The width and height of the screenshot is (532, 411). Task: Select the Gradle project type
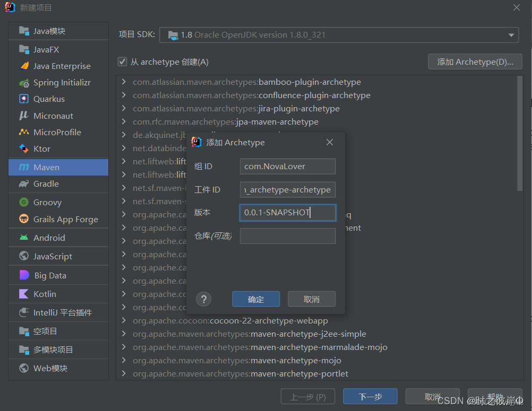point(58,183)
